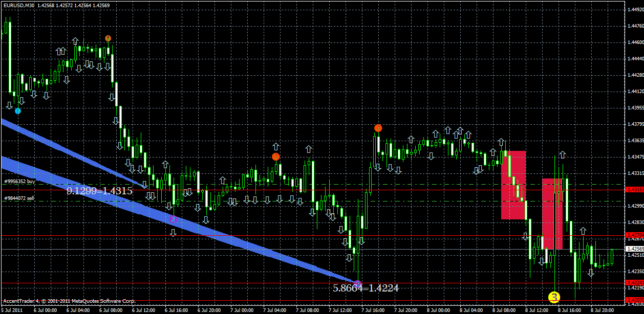The width and height of the screenshot is (644, 314).
Task: Click the orange circle marker near 7 Jul 16:00 high
Action: tap(377, 128)
